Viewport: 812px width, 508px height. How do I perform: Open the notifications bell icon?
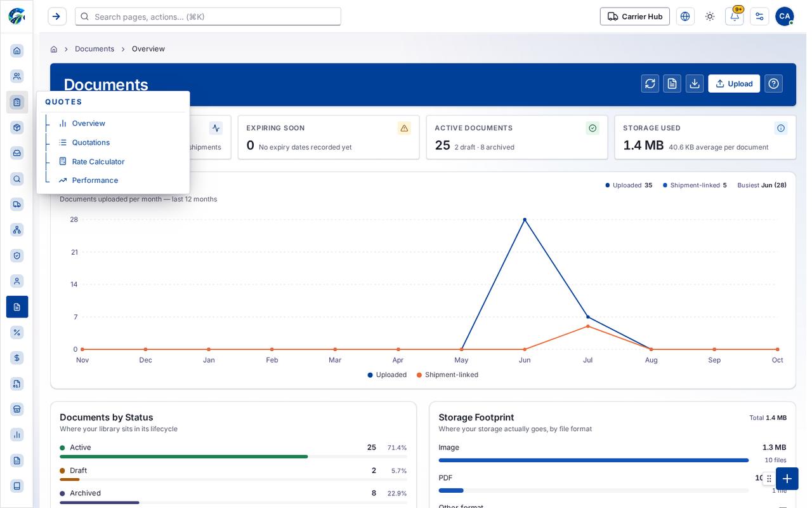pos(734,17)
